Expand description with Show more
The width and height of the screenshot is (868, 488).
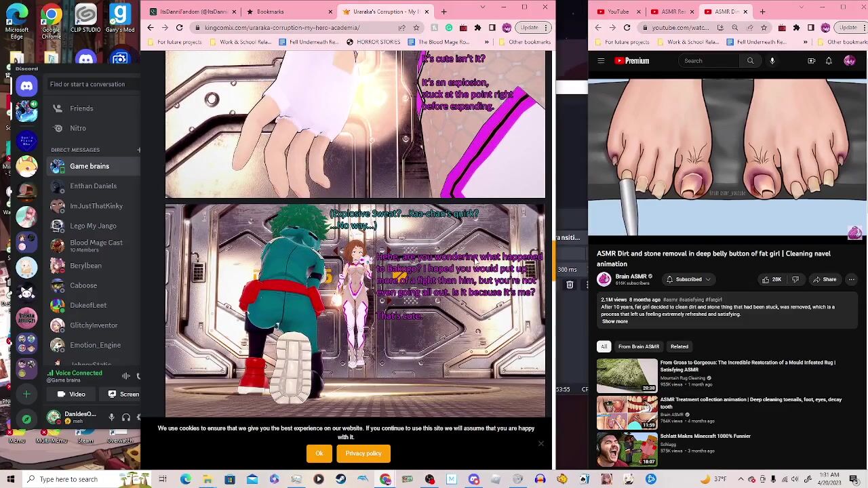[x=614, y=321]
